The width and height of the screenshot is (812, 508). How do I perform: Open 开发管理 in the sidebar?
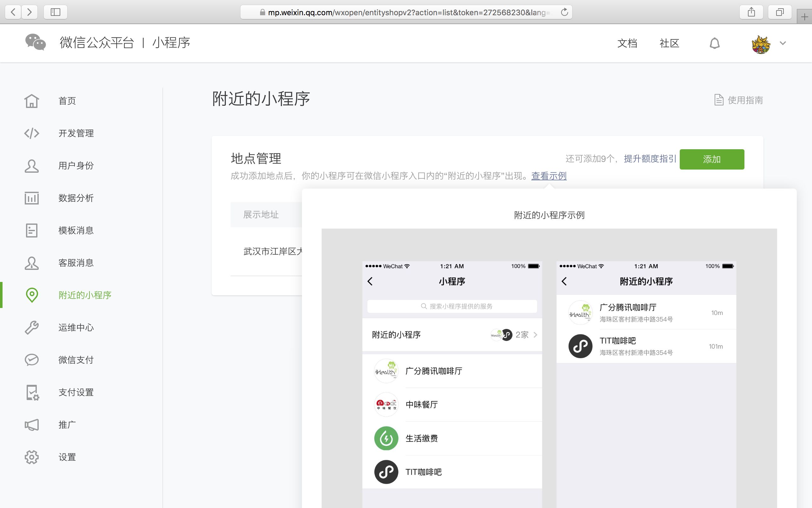76,133
